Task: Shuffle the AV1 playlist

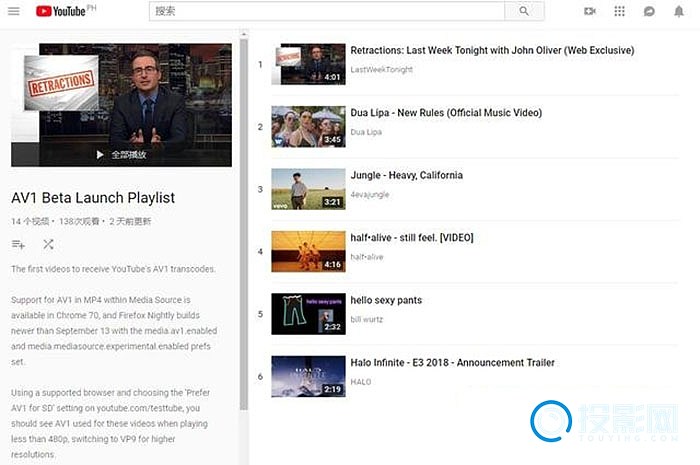Action: 48,244
